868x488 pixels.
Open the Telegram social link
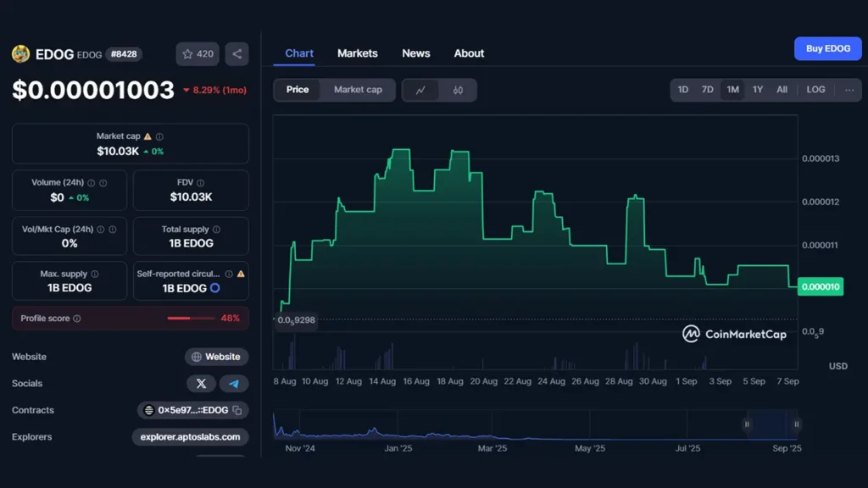pyautogui.click(x=234, y=384)
